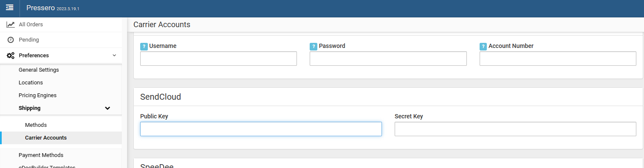The width and height of the screenshot is (644, 168).
Task: Select Shipping Methods item
Action: click(x=36, y=125)
